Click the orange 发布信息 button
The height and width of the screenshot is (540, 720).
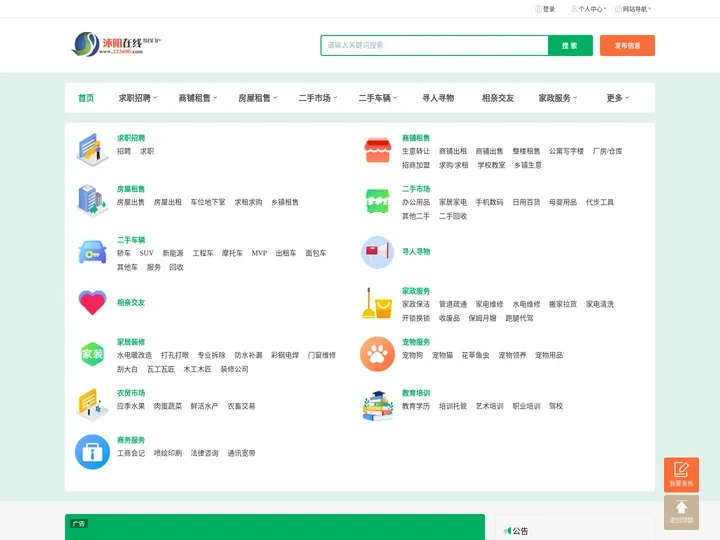click(627, 45)
